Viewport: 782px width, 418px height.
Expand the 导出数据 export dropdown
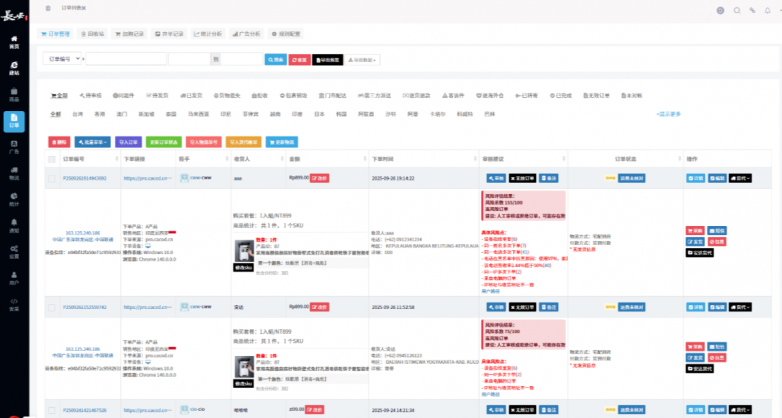[362, 60]
